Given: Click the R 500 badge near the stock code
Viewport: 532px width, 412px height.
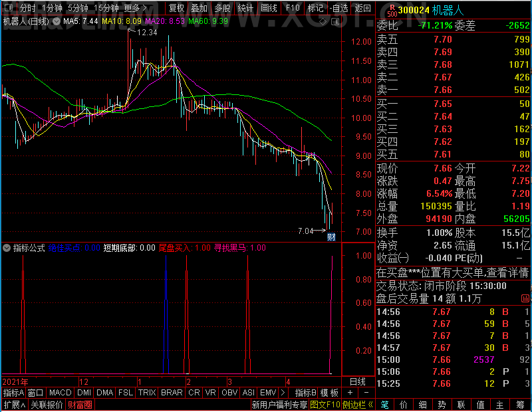Looking at the screenshot, I should tap(392, 11).
